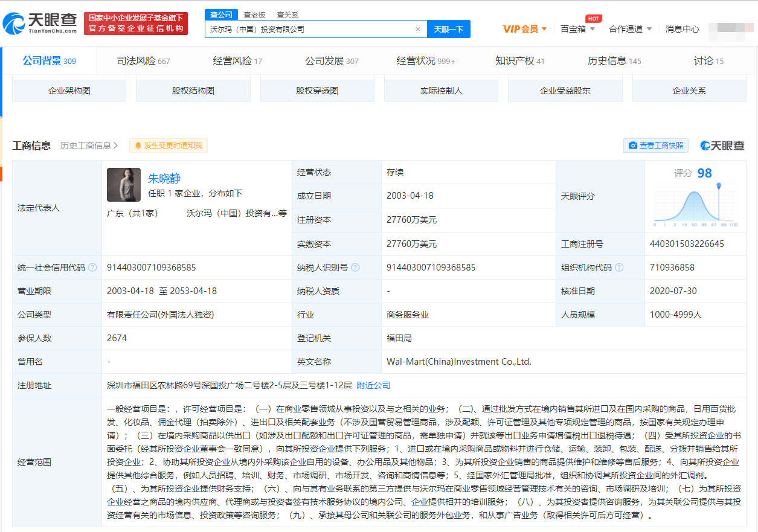Image resolution: width=758 pixels, height=532 pixels.
Task: Open the 知识产权 tab
Action: (520, 61)
